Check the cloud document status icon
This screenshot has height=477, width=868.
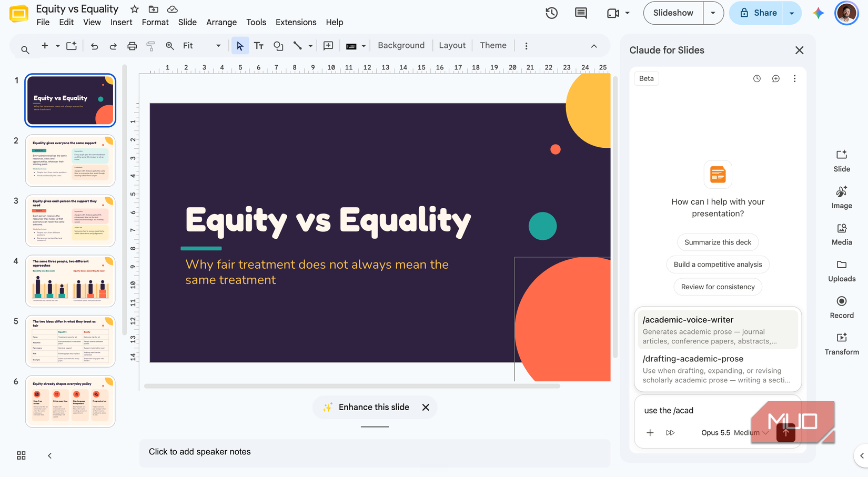tap(172, 9)
